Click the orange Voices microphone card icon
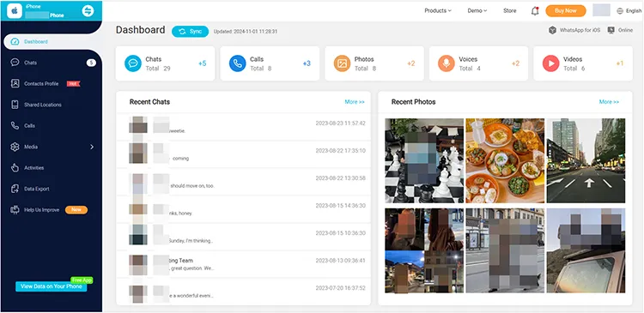644x313 pixels. tap(446, 63)
